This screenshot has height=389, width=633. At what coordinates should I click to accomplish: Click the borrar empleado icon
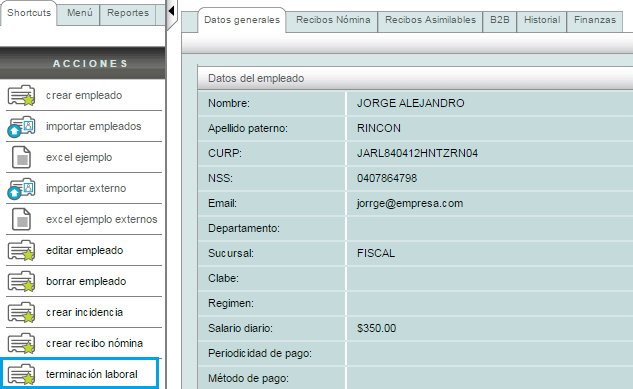point(21,281)
